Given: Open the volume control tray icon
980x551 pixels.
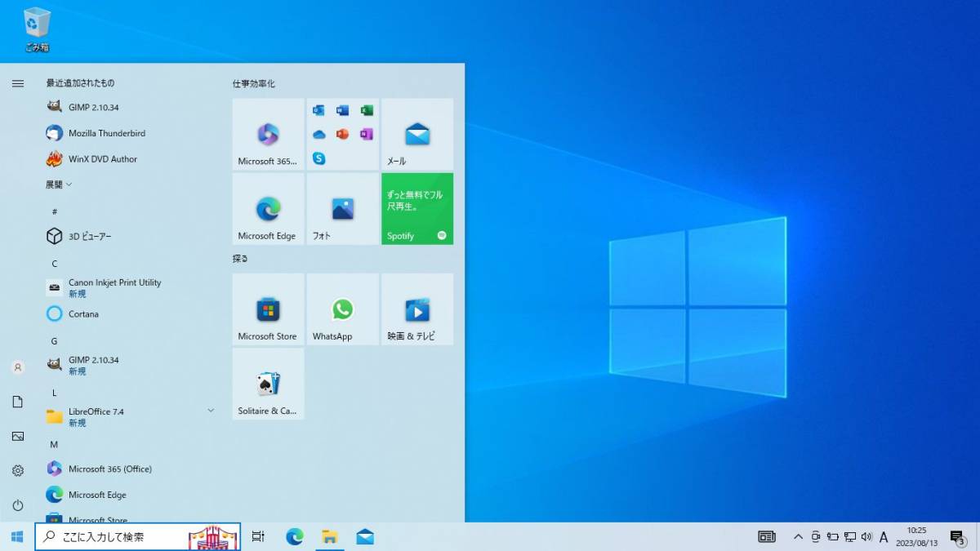Looking at the screenshot, I should [866, 536].
